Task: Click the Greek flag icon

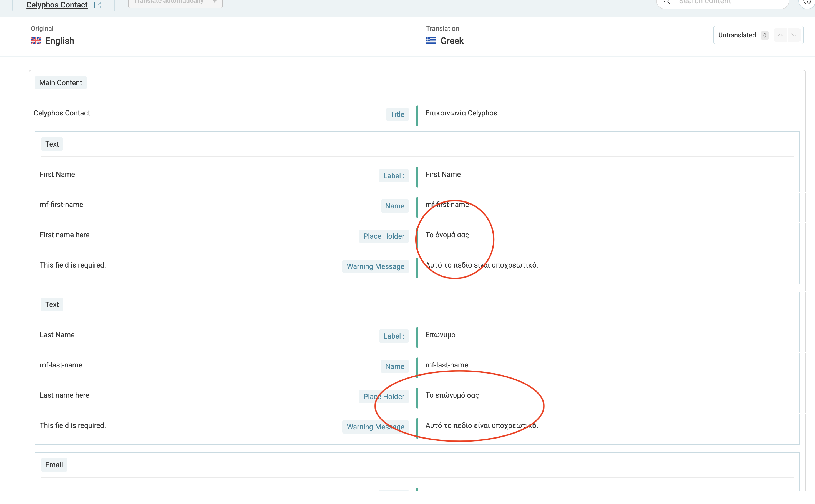Action: pos(431,41)
